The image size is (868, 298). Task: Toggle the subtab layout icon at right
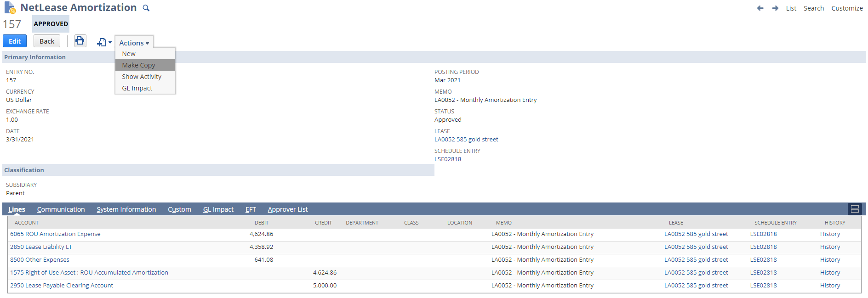point(855,209)
